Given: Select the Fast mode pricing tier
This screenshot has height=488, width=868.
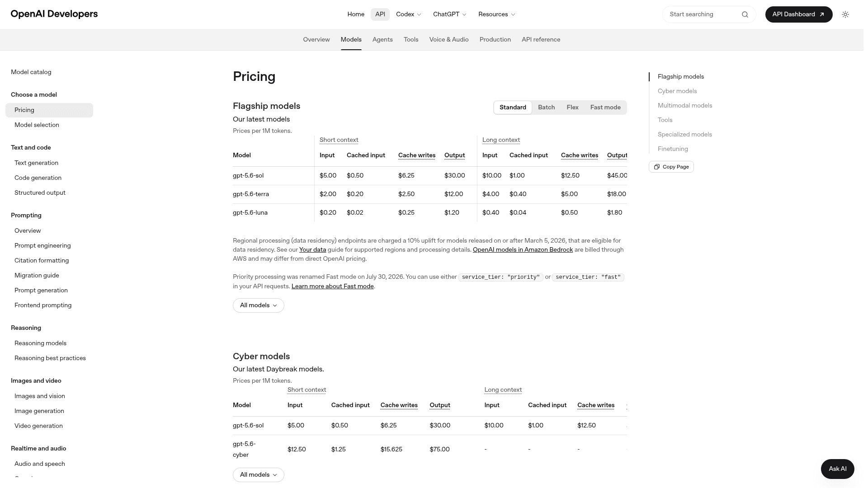Looking at the screenshot, I should click(x=605, y=108).
